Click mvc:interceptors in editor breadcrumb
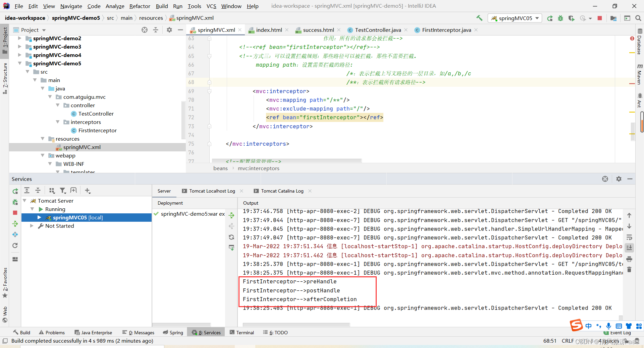This screenshot has width=644, height=348. (259, 168)
